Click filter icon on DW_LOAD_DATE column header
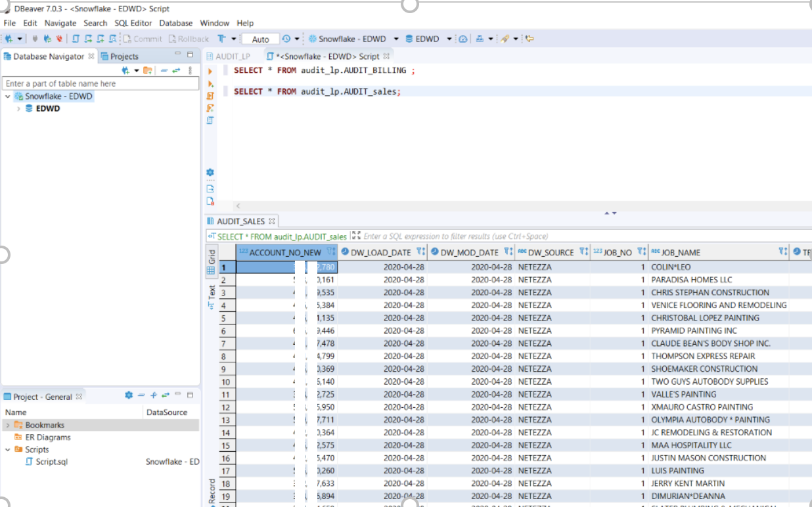Screen dimensions: 812x507 coord(420,252)
